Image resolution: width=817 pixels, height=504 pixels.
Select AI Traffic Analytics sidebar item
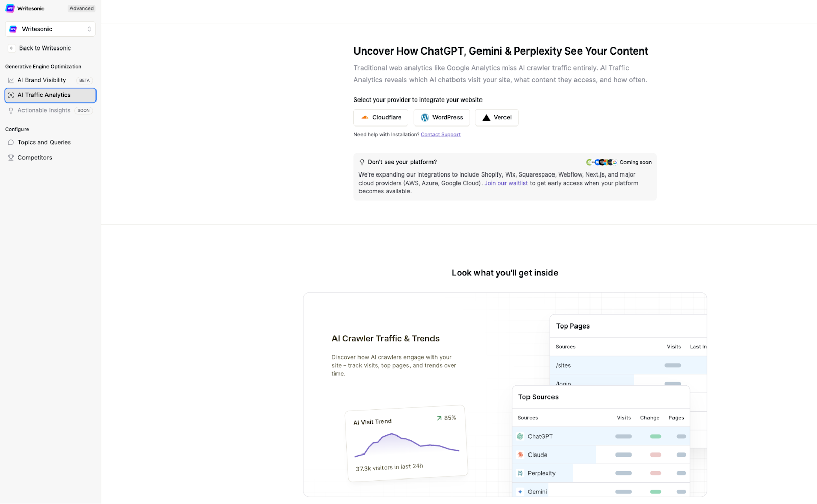point(51,95)
